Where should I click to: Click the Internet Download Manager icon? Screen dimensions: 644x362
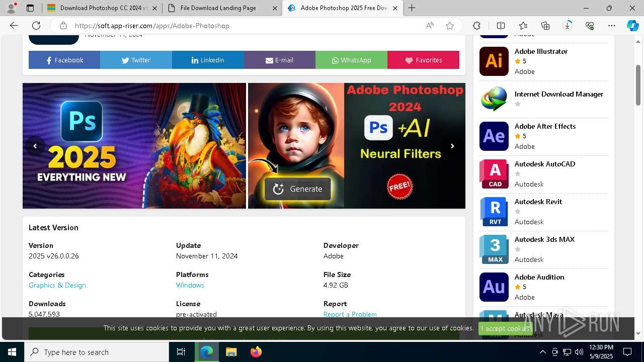(494, 99)
